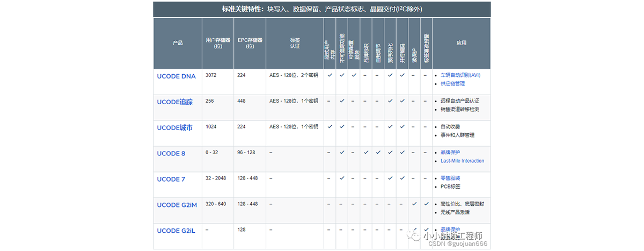Click the 品牌标识 checkmark in UCODE 8 row
Viewport: 644px width, 251px height.
(x=366, y=153)
